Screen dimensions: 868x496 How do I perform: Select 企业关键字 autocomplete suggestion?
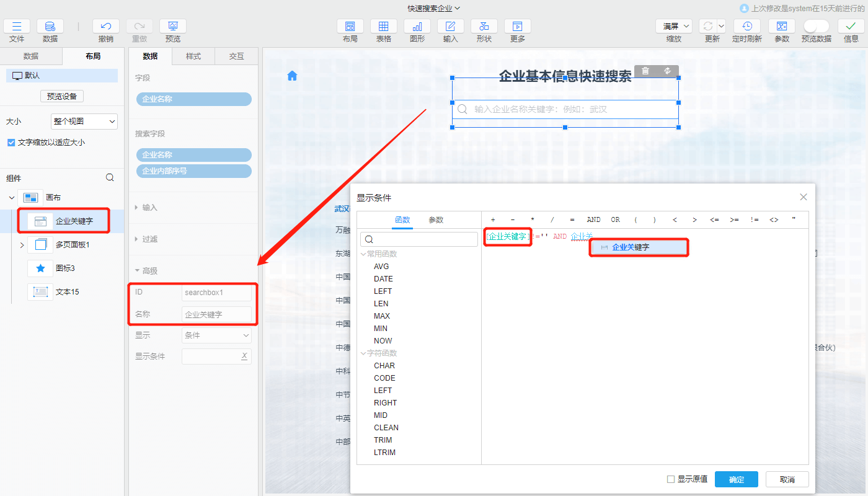639,247
